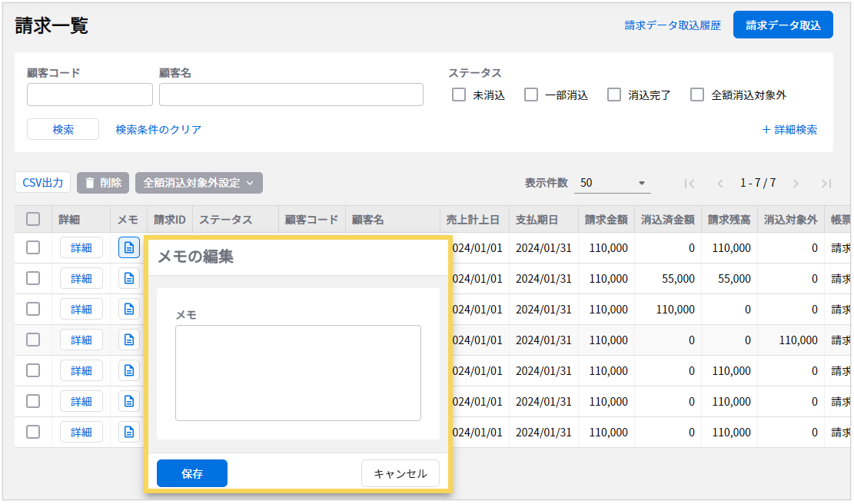Open the 表示件数 dropdown showing 50

(613, 183)
